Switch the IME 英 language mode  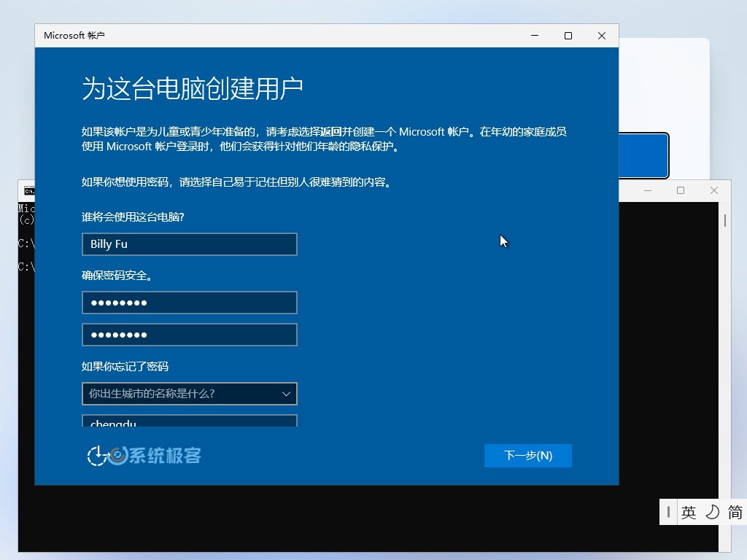[689, 513]
